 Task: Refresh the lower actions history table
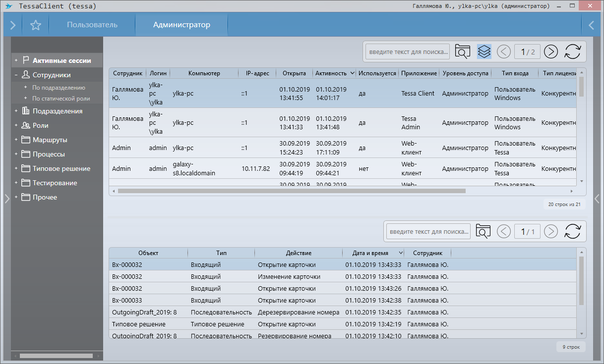573,231
